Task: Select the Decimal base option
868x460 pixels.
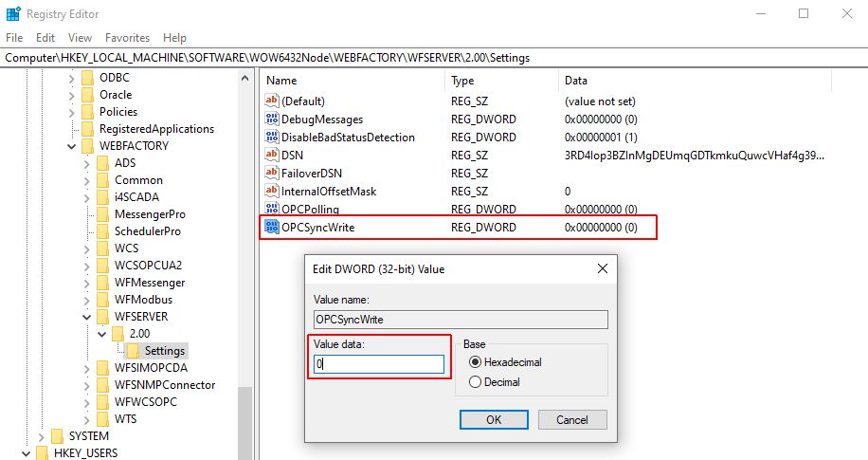Action: (494, 382)
